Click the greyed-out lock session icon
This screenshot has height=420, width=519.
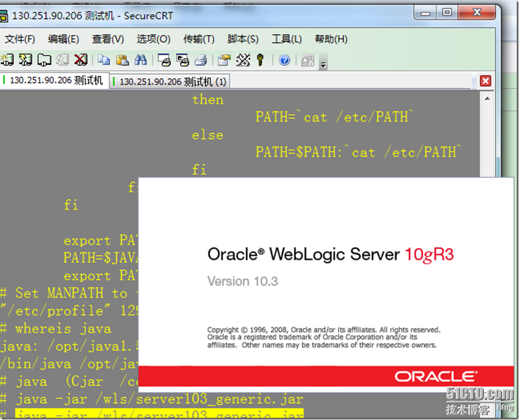click(308, 60)
